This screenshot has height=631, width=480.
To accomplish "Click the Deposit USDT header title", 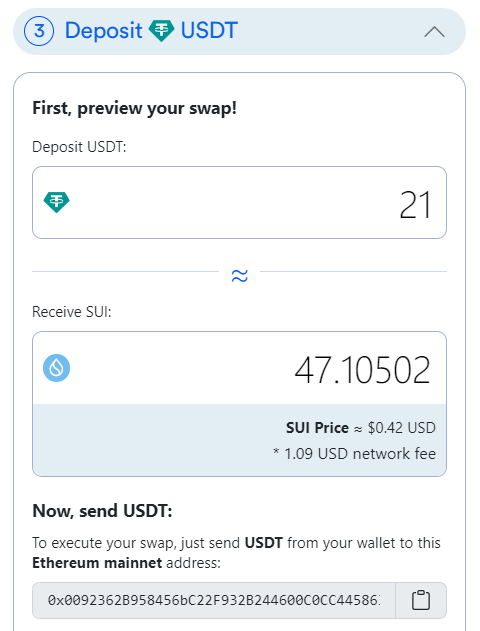I will click(x=151, y=31).
